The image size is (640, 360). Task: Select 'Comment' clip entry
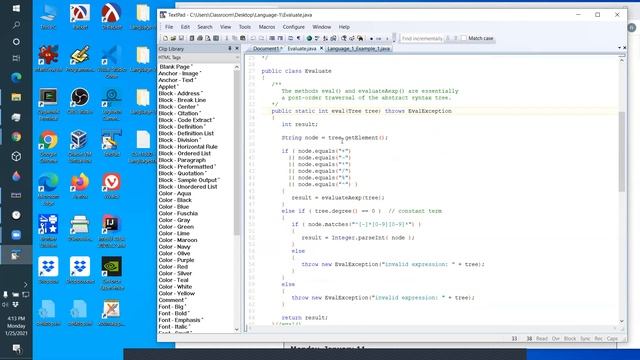(x=172, y=300)
